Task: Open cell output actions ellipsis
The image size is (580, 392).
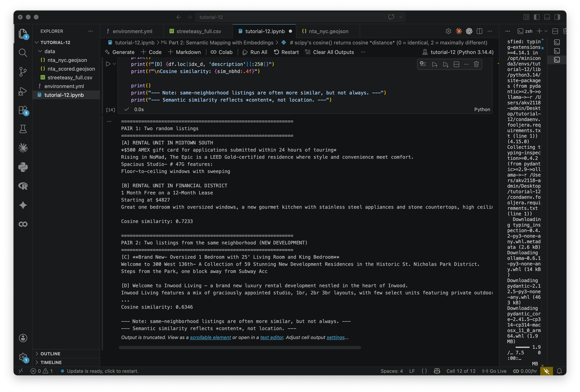Action: point(109,121)
